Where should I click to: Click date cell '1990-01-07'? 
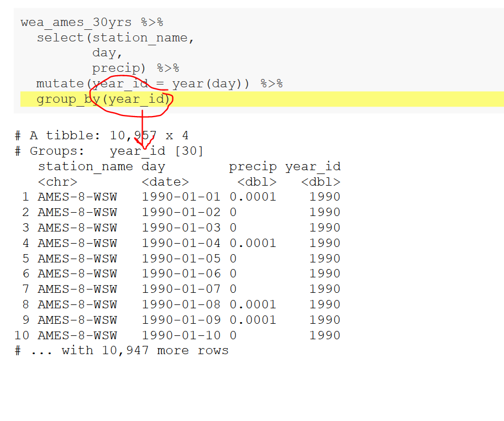tap(181, 289)
